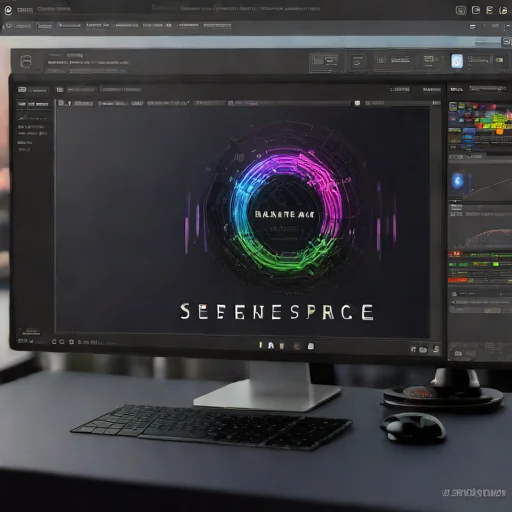Click the S-shaped icon at the canvas window's lower corner

tap(436, 349)
